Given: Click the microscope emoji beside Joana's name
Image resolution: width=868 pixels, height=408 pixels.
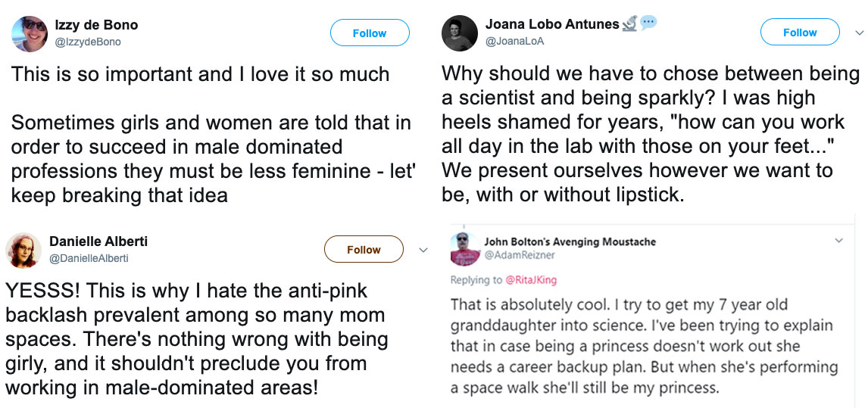Looking at the screenshot, I should click(x=629, y=24).
